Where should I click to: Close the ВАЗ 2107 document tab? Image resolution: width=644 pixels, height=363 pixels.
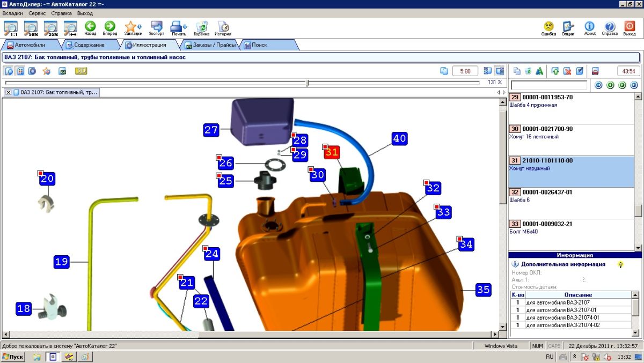click(x=9, y=92)
